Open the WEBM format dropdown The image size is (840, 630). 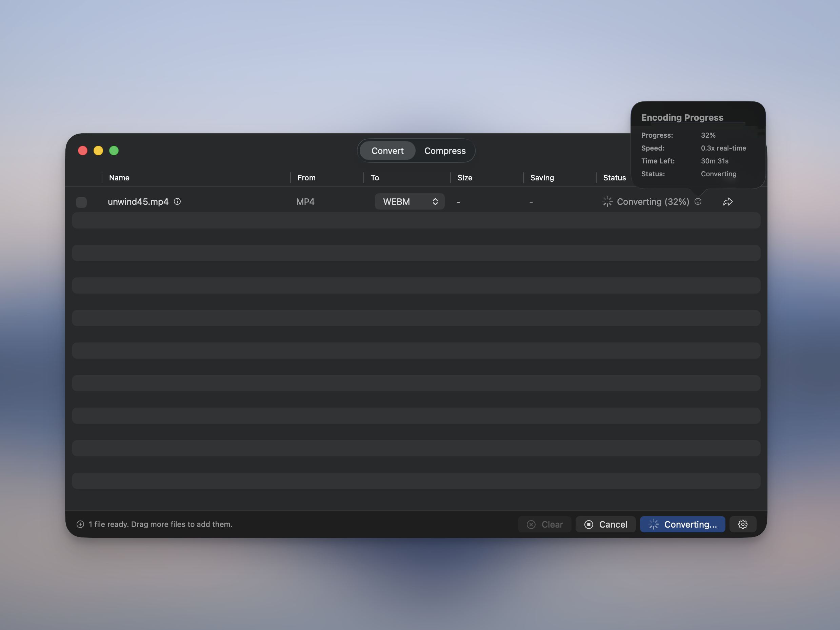point(409,202)
